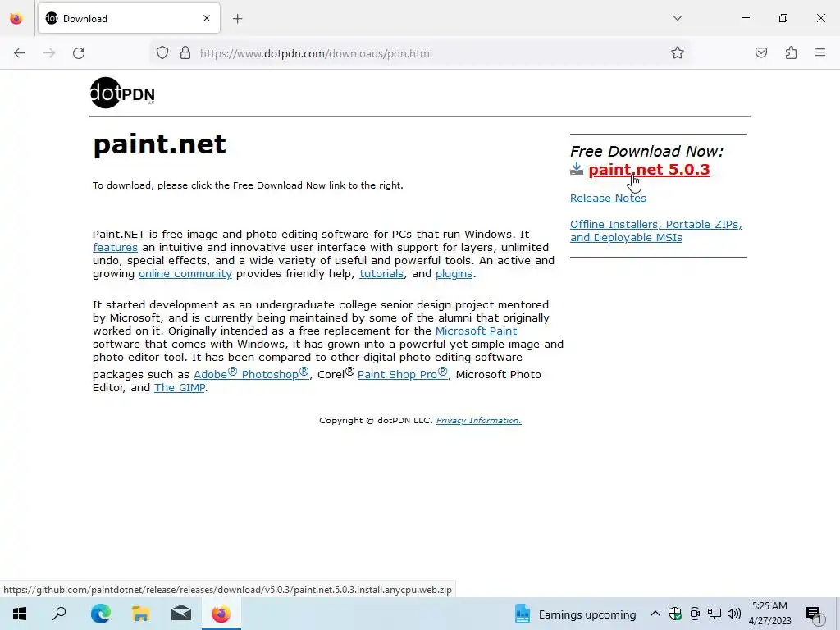Open File Explorer from taskbar
This screenshot has width=840, height=630.
coord(141,614)
